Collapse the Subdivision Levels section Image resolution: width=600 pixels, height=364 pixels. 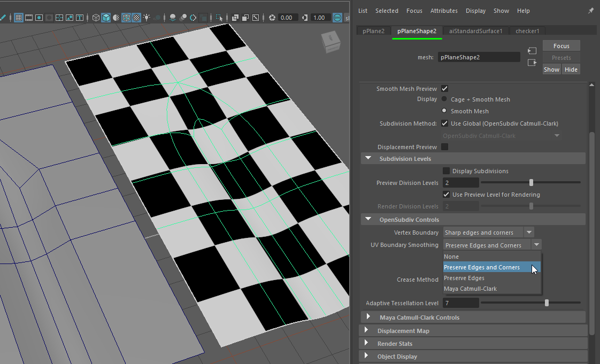tap(368, 159)
